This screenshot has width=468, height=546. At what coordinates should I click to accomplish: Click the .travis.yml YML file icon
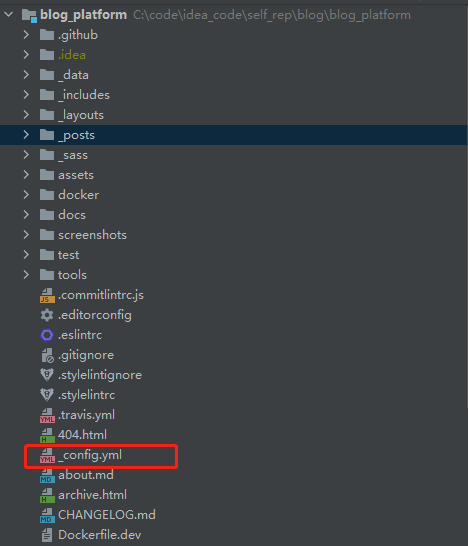tap(47, 415)
